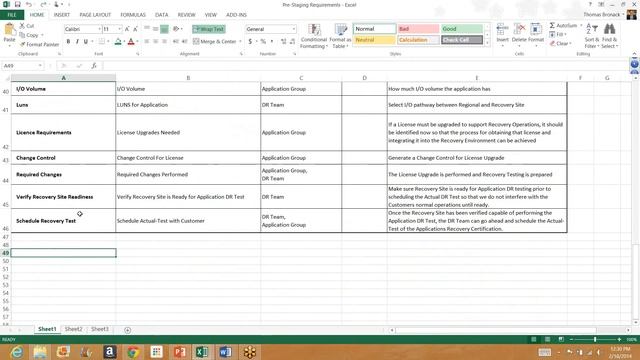Switch to the FORMULAS tab
The image size is (640, 360).
[133, 15]
